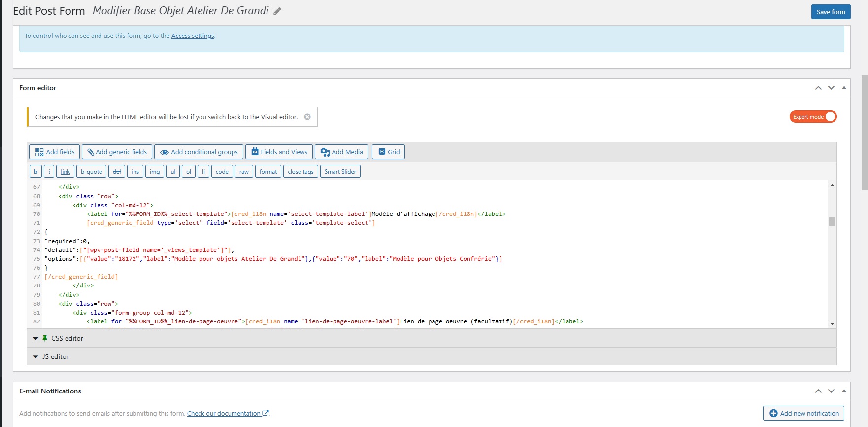Open Check our documentation link
This screenshot has height=427, width=868.
(x=228, y=413)
